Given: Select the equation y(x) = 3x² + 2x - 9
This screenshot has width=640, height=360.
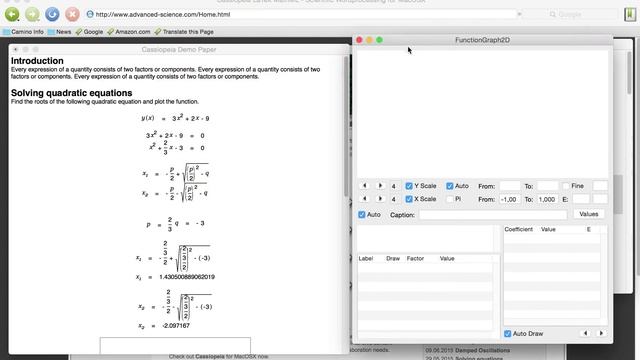Looking at the screenshot, I should coord(175,118).
